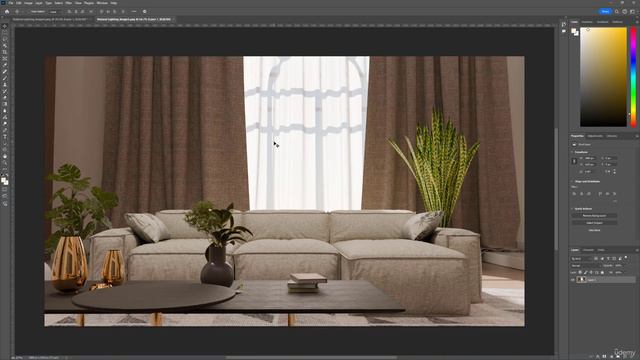Click the Home icon in options bar
Viewport: 640px width, 360px height.
[x=7, y=11]
